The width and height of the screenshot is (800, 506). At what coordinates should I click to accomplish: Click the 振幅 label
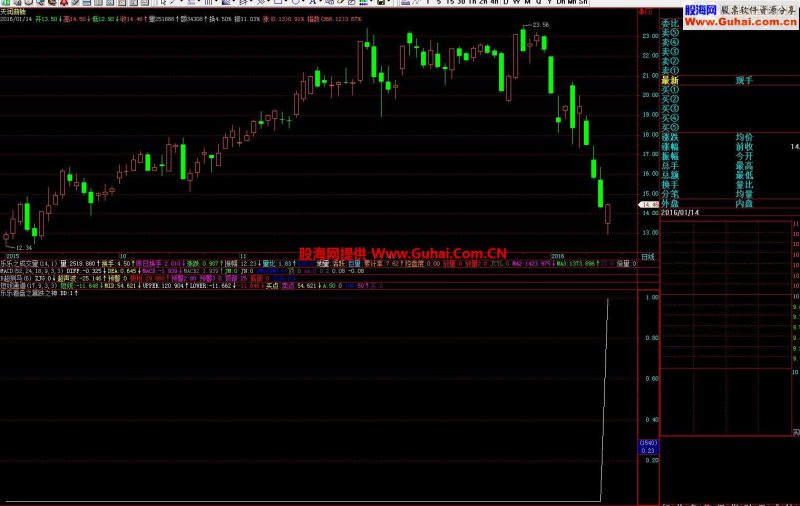pos(670,156)
